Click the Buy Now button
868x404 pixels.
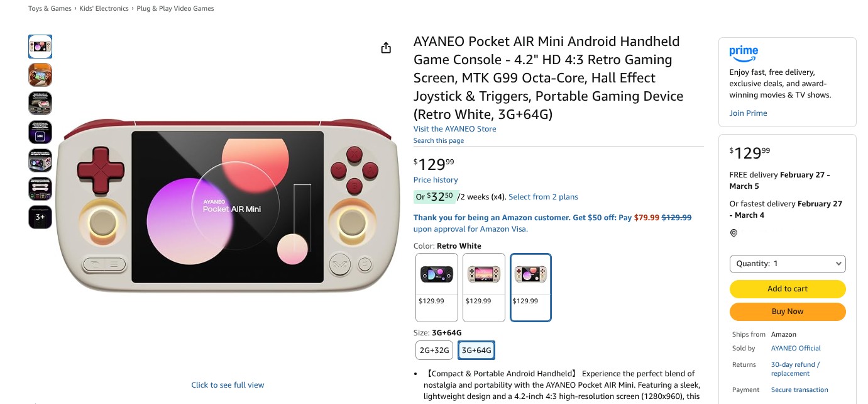pos(788,311)
